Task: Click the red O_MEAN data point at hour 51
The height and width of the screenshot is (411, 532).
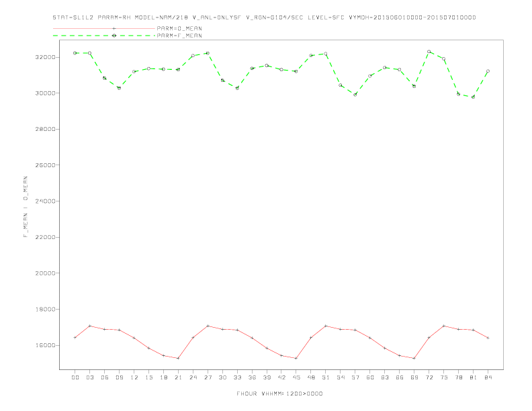Action: coord(326,326)
